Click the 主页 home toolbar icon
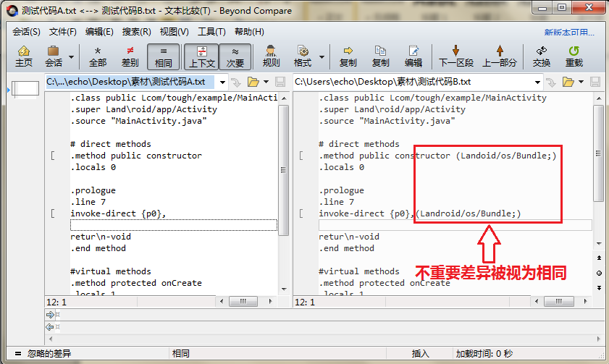 tap(24, 56)
